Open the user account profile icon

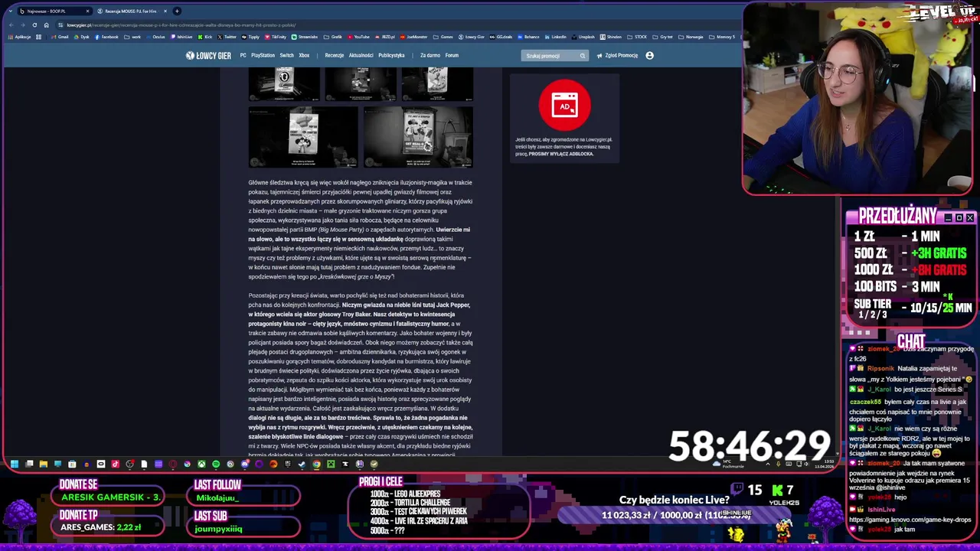649,55
